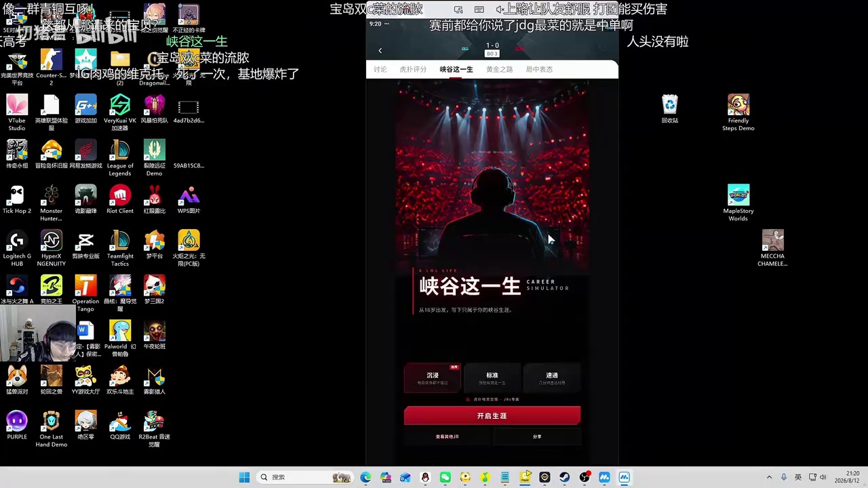The height and width of the screenshot is (488, 868).
Task: Choose the 标准 mode option
Action: [x=492, y=378]
